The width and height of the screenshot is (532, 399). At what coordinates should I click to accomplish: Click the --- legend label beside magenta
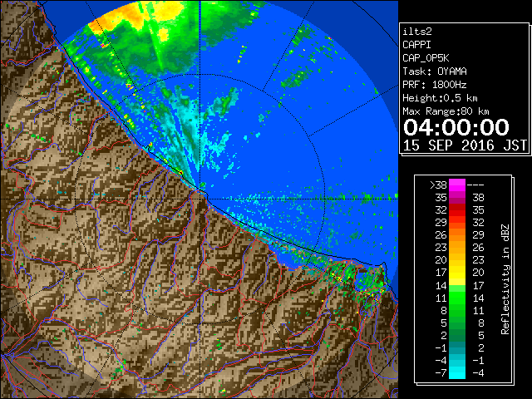pos(475,185)
